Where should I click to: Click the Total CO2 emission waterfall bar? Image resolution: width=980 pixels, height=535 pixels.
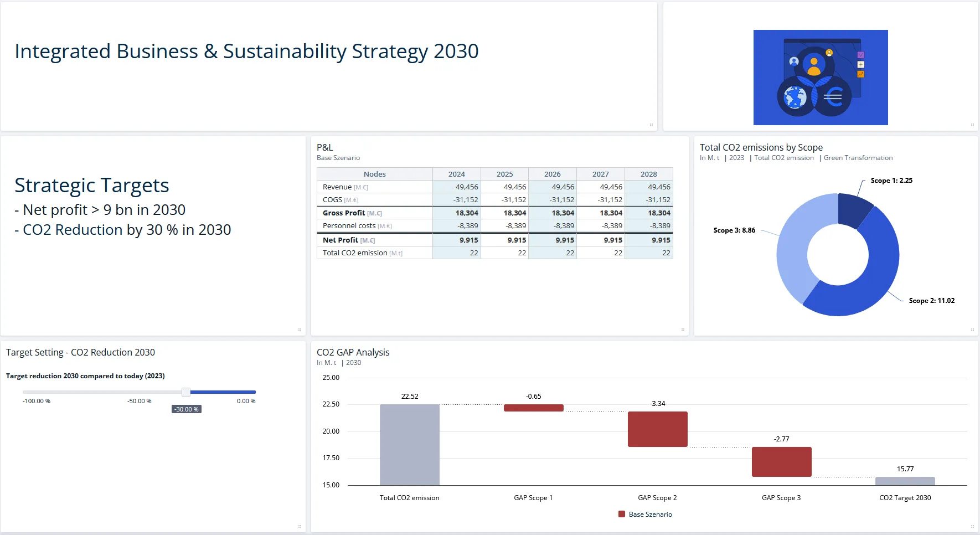pyautogui.click(x=410, y=445)
